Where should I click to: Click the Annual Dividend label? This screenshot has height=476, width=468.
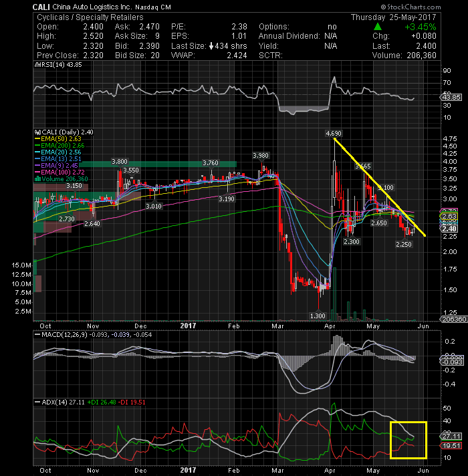pyautogui.click(x=289, y=36)
